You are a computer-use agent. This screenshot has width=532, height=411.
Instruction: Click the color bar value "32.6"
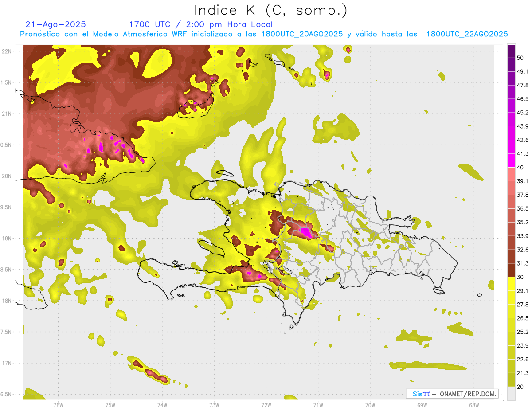(523, 250)
